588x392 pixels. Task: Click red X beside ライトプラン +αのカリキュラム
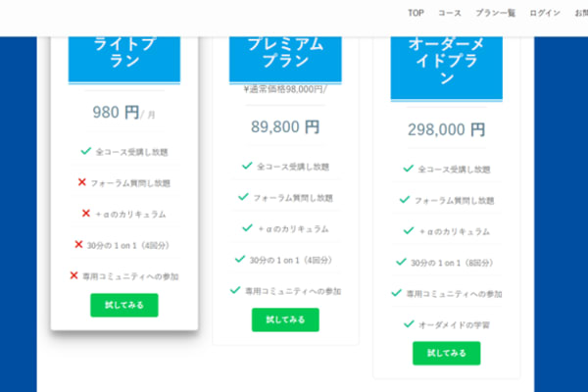(x=86, y=213)
